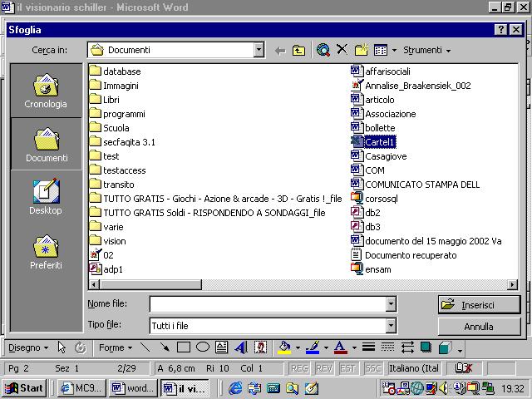The height and width of the screenshot is (399, 532).
Task: Click the Line Style icon
Action: pos(368,347)
